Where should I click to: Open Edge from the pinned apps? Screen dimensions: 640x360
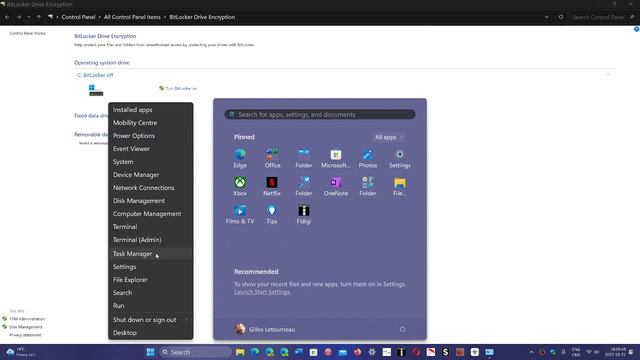pos(240,158)
